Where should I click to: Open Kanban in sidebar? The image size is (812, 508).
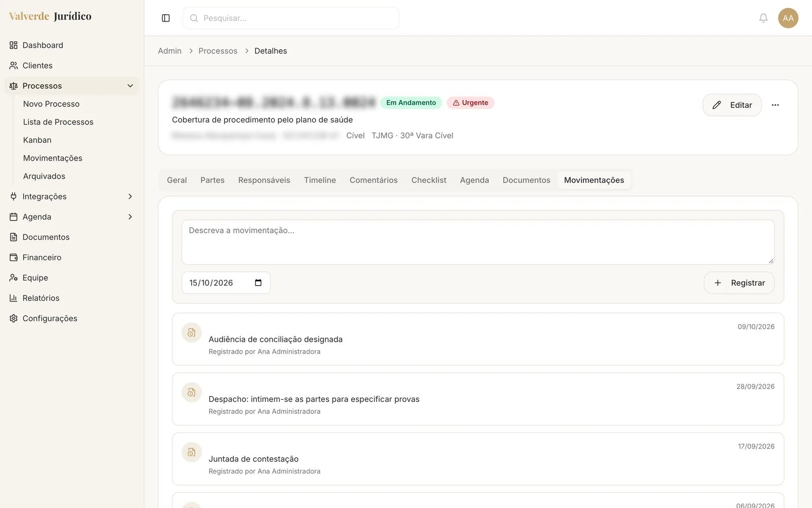[x=37, y=140]
